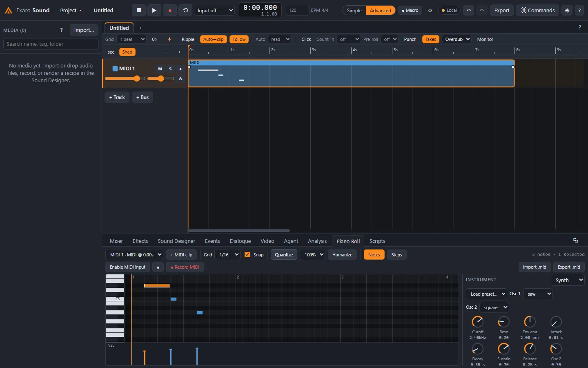Zoom in the timeline with the plus icon
Viewport: 588px width, 368px height.
179,52
